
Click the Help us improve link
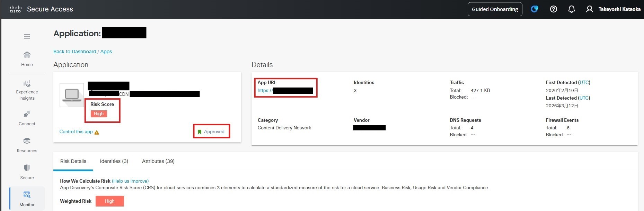(x=130, y=181)
